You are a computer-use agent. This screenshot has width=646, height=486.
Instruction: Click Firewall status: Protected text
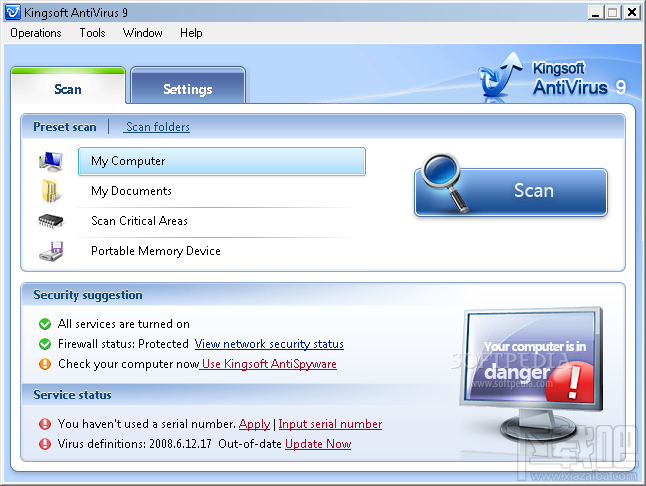(123, 344)
